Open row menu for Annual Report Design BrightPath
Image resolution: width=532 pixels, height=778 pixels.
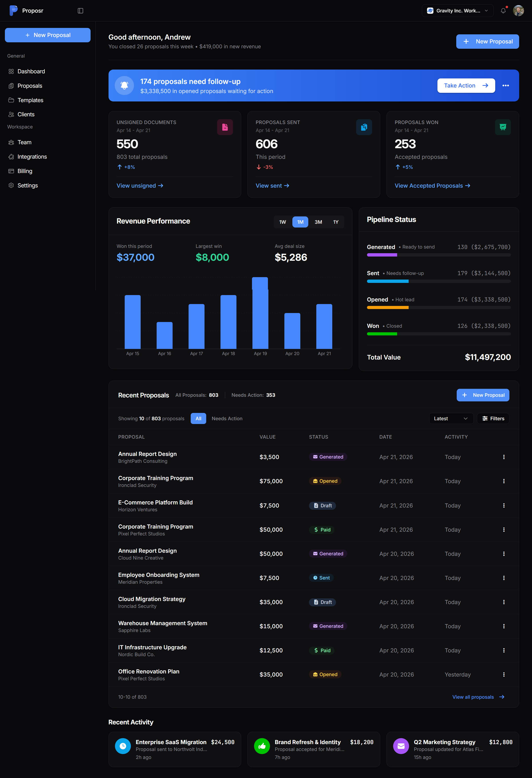[504, 457]
